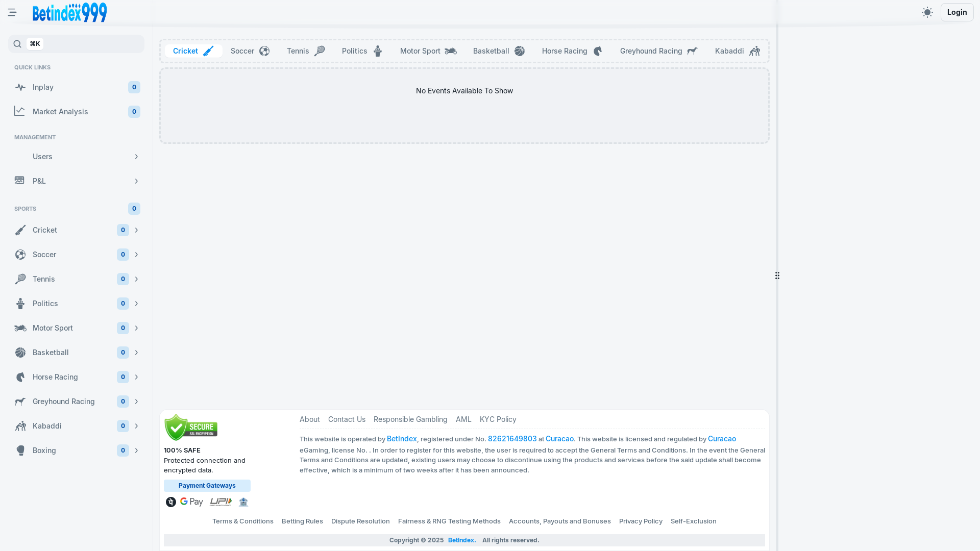Expand Tennis in sidebar sports list
980x551 pixels.
click(x=136, y=279)
